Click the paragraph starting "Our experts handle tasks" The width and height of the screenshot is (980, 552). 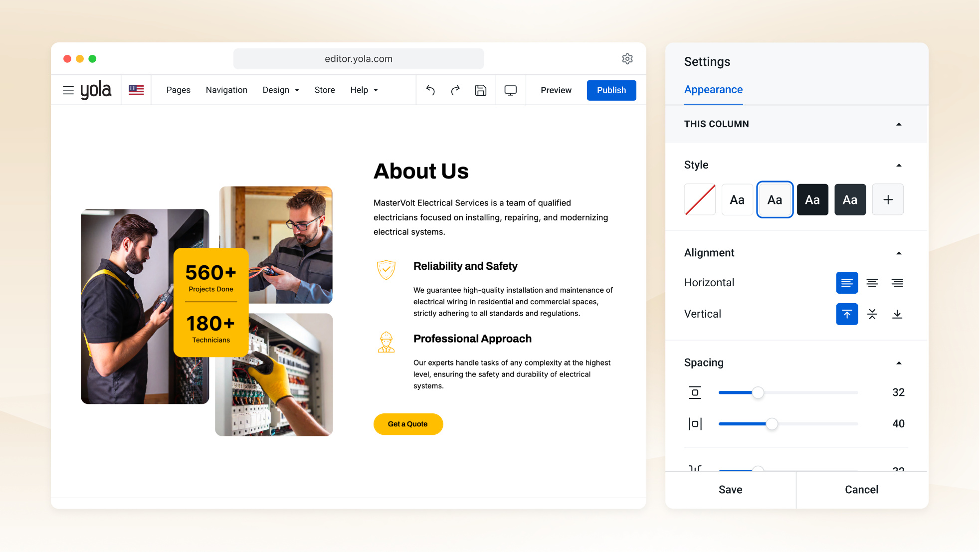click(x=512, y=374)
